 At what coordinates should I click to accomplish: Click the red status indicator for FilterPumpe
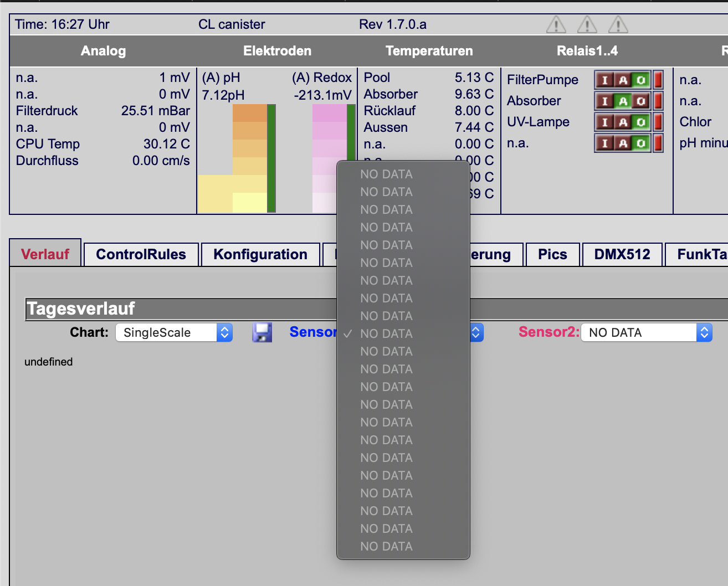pos(658,80)
